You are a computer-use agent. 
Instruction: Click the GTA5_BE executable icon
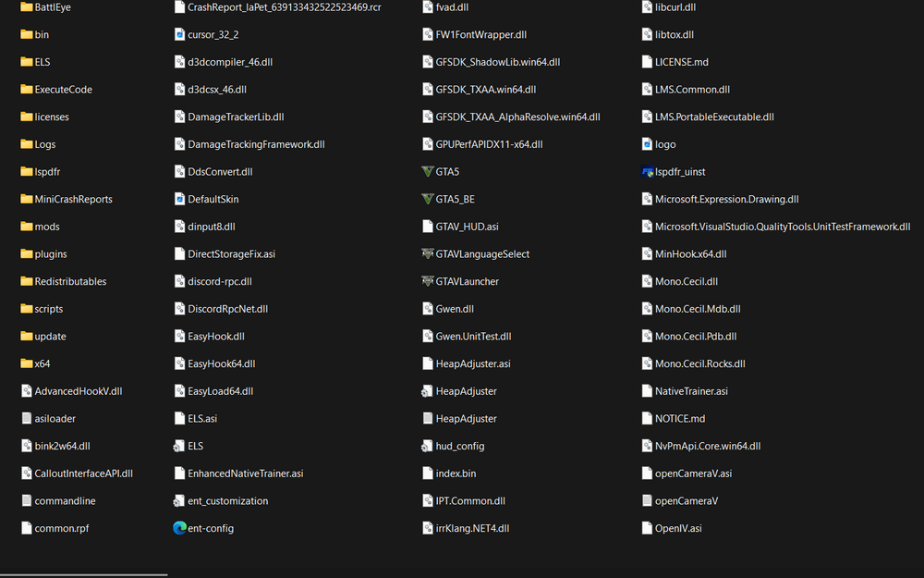428,200
